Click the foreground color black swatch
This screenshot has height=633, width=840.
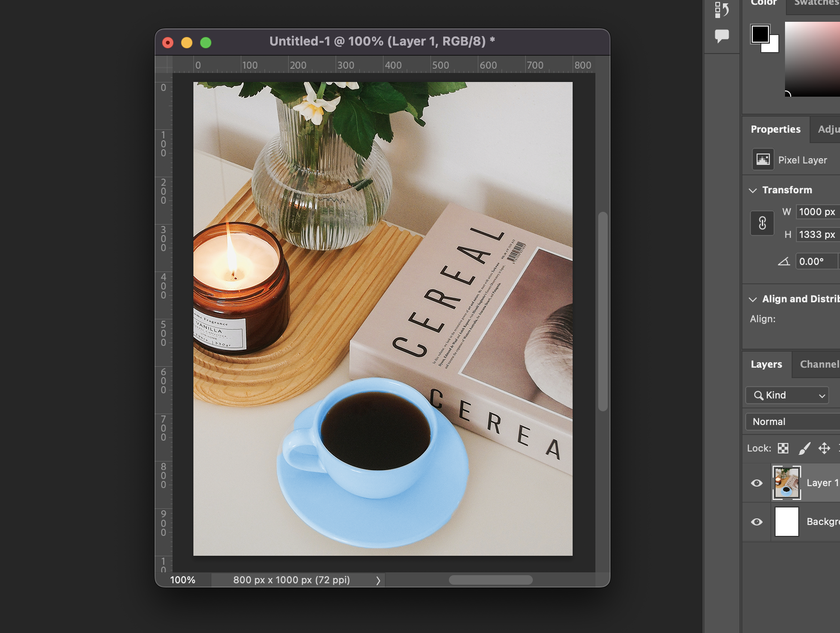[760, 34]
